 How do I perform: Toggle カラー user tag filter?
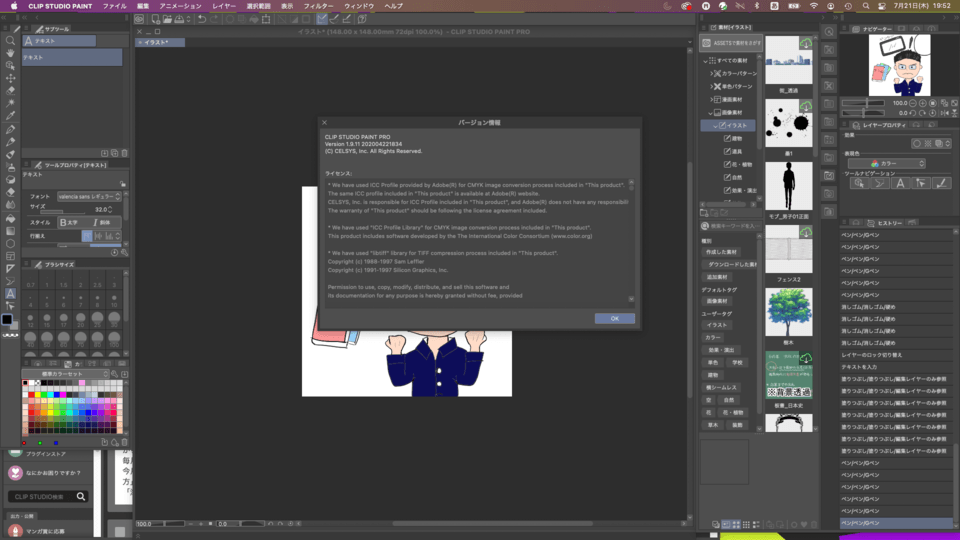point(712,337)
